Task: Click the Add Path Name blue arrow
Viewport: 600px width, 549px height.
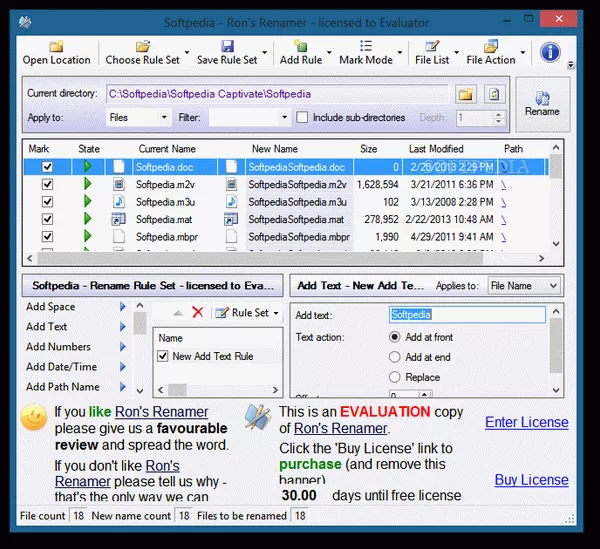Action: [122, 386]
